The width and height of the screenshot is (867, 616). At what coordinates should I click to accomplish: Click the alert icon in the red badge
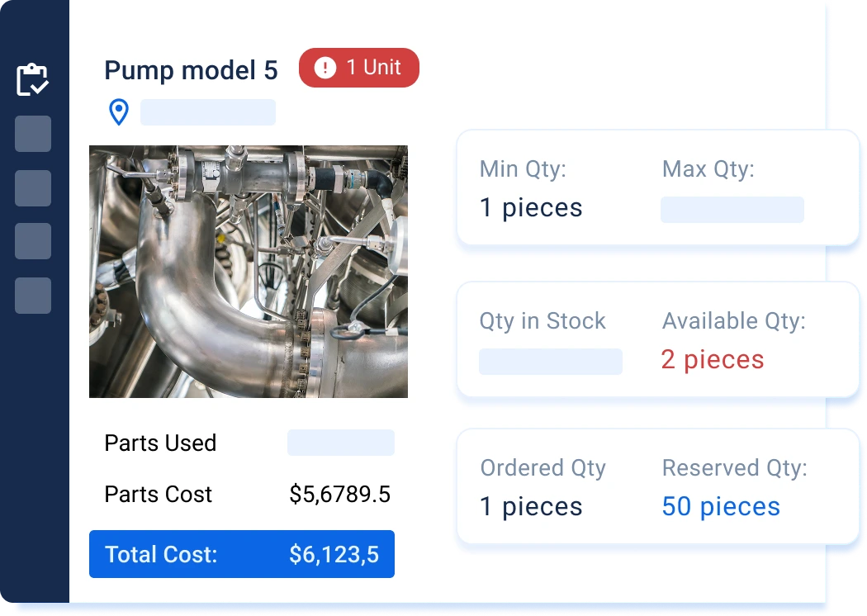coord(325,69)
